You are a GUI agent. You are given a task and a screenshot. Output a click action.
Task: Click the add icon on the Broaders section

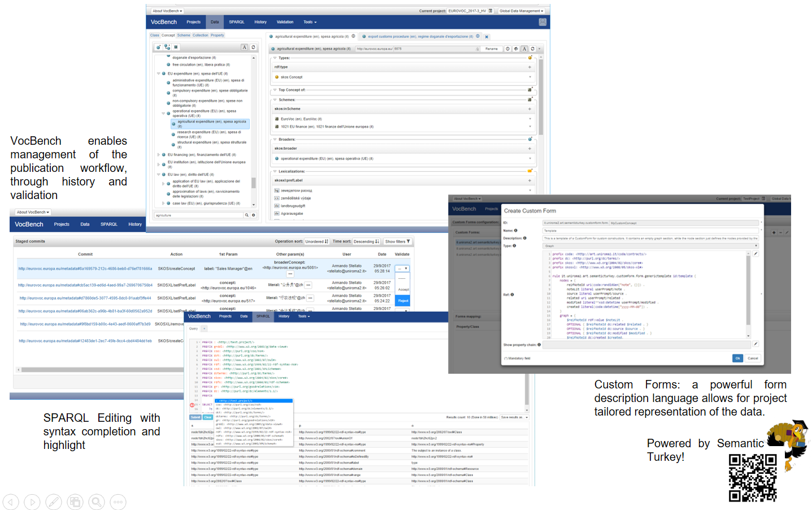tap(530, 139)
